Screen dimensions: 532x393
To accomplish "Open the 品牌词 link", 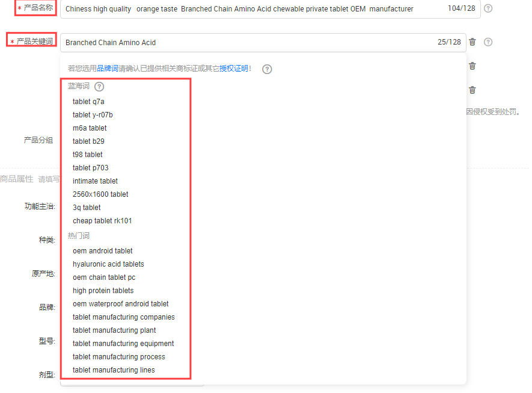I will [108, 69].
